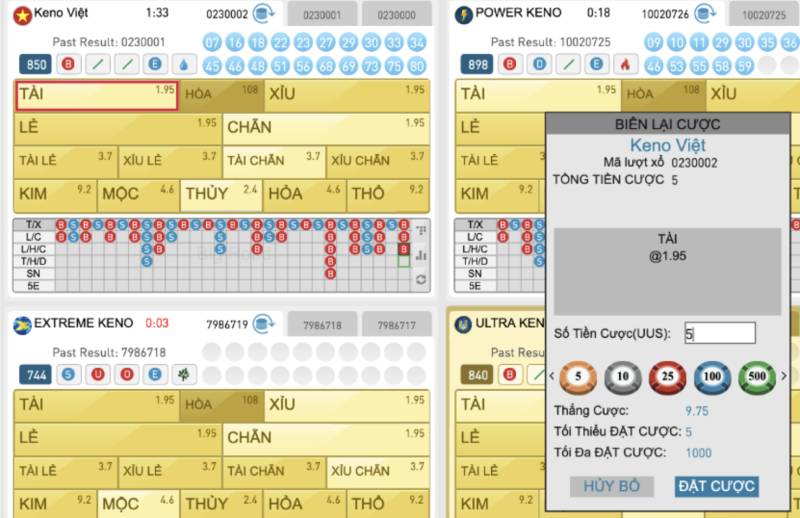Click the Power Keno database refresh icon
Image resolution: width=800 pixels, height=518 pixels.
[x=703, y=14]
